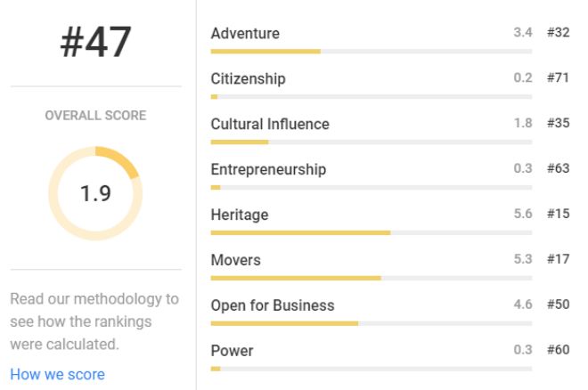Click the Open for Business bar

pos(372,323)
